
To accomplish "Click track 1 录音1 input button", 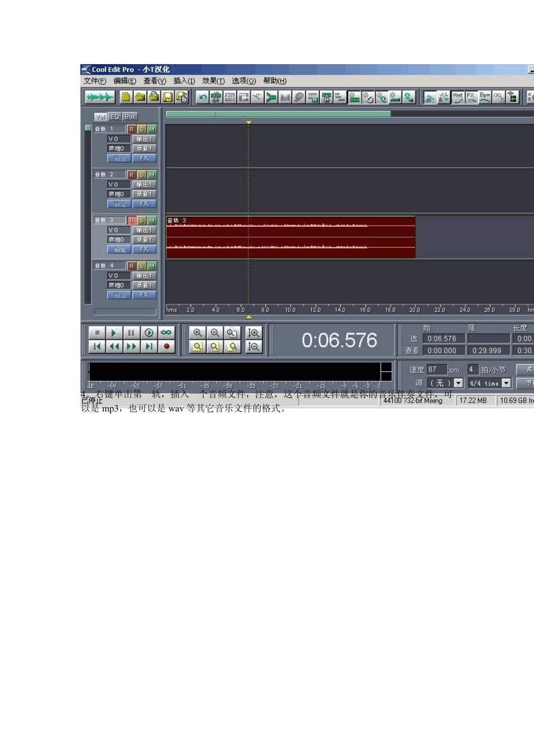I will point(144,148).
